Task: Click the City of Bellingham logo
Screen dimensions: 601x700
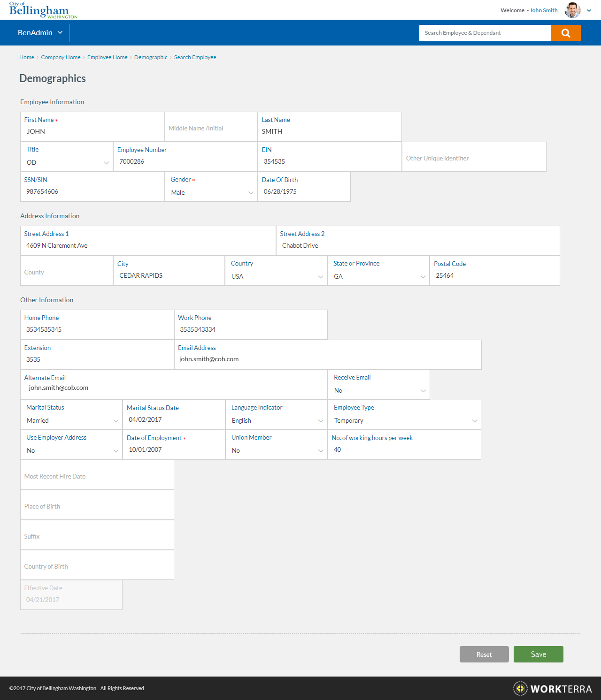Action: (x=43, y=10)
